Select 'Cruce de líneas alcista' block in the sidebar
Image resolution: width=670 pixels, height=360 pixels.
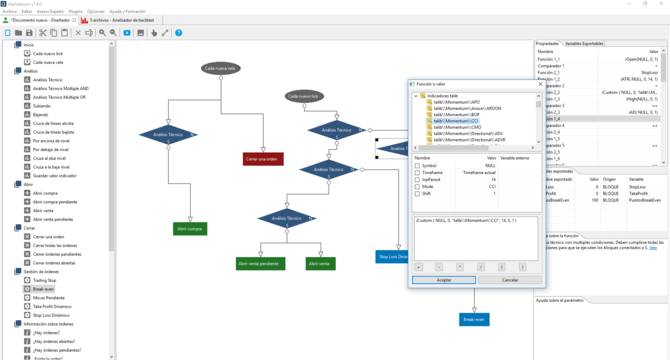53,123
